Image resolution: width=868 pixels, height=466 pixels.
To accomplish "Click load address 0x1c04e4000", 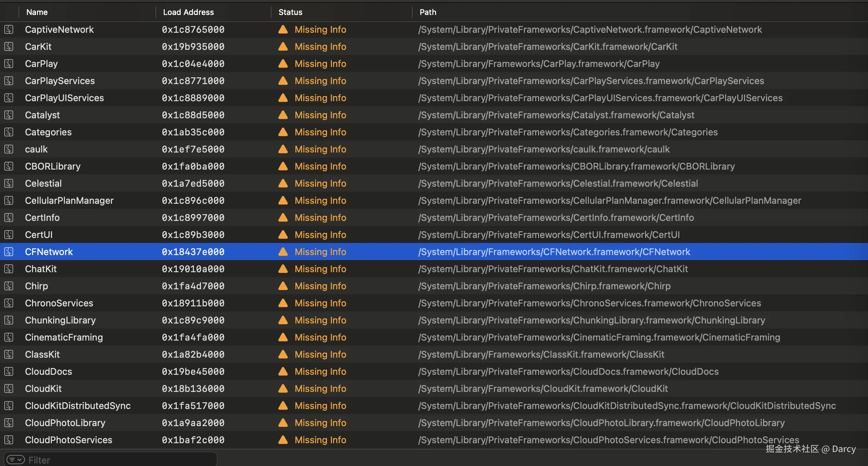I will 193,63.
